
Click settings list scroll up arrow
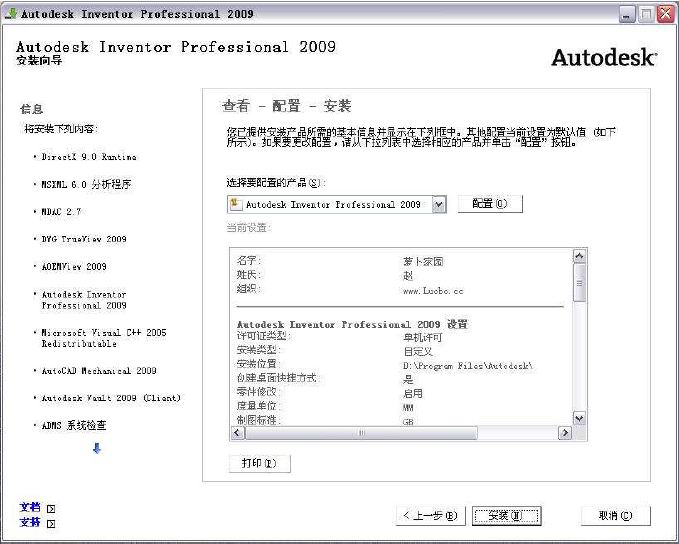click(x=579, y=256)
